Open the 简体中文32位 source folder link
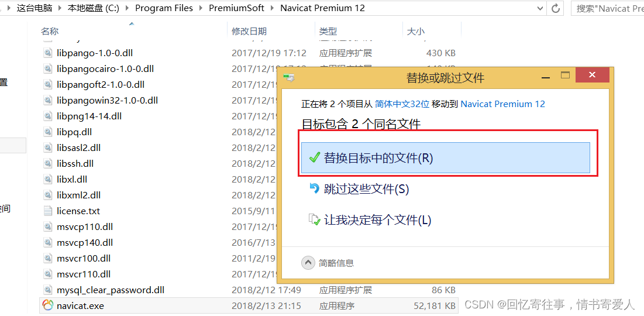Image resolution: width=644 pixels, height=316 pixels. [402, 104]
